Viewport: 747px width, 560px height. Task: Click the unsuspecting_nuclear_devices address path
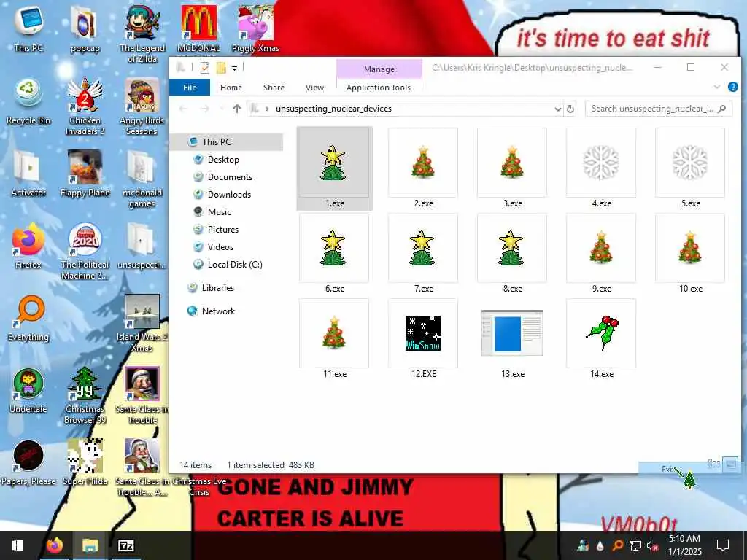point(333,109)
